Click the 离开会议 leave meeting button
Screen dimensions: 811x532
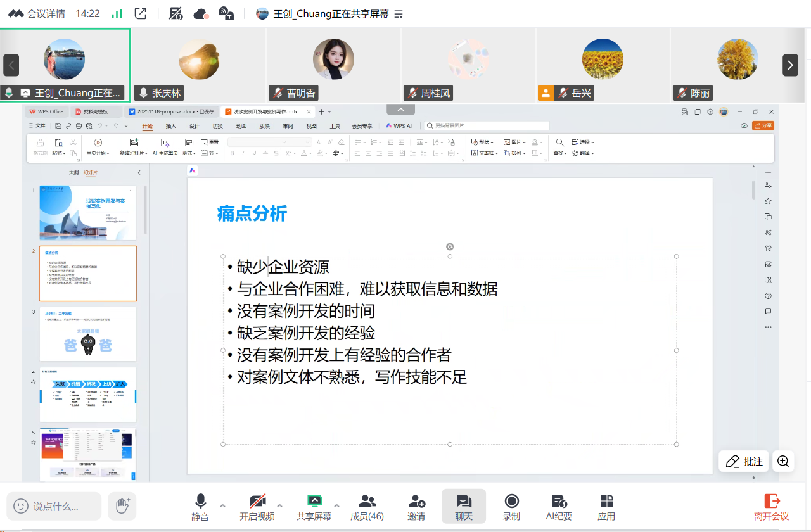(771, 507)
